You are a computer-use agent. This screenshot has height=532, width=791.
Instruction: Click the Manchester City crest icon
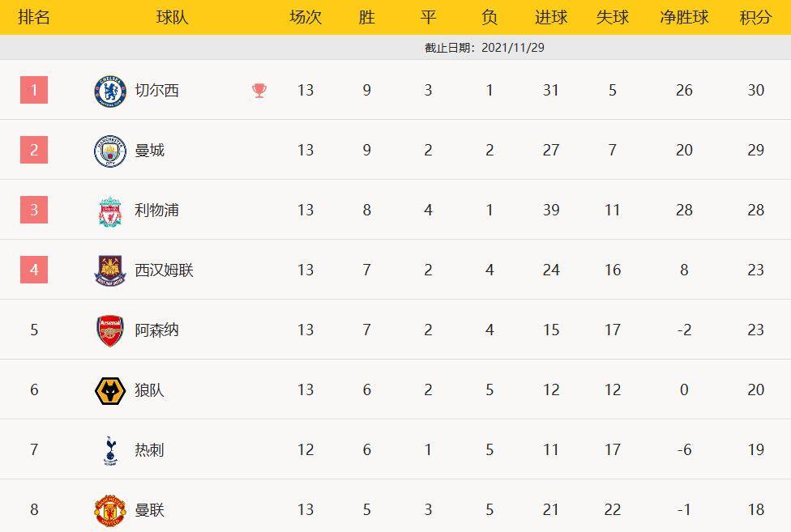click(110, 151)
